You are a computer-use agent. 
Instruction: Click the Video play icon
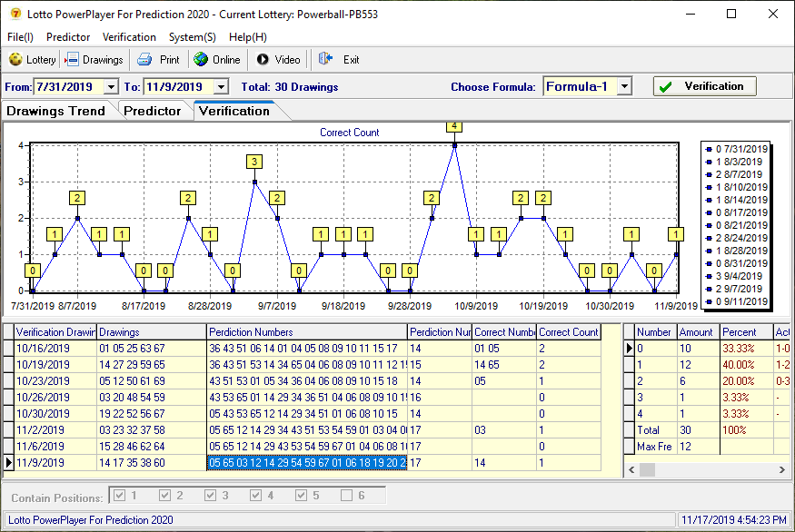point(263,59)
